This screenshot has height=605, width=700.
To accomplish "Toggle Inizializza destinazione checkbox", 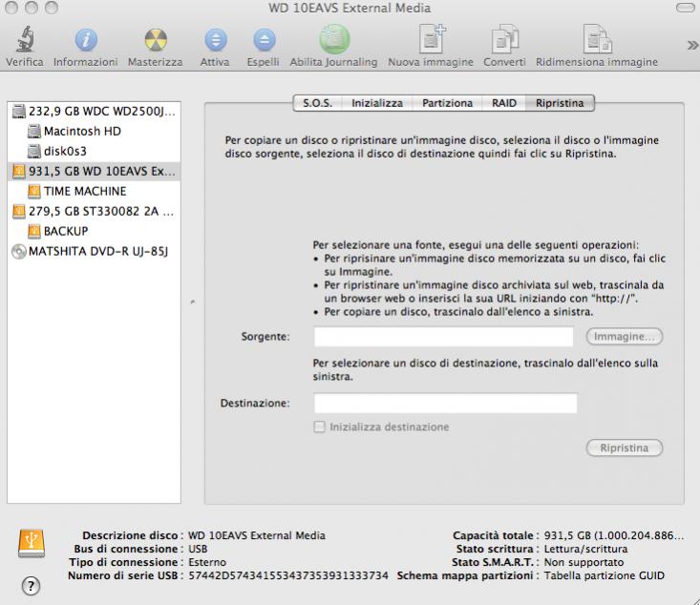I will coord(319,427).
